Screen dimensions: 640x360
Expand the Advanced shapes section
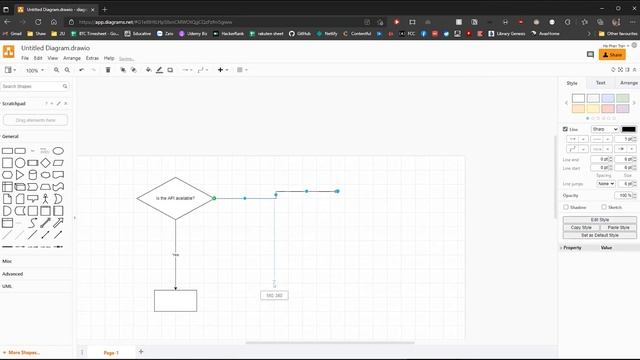tap(13, 274)
